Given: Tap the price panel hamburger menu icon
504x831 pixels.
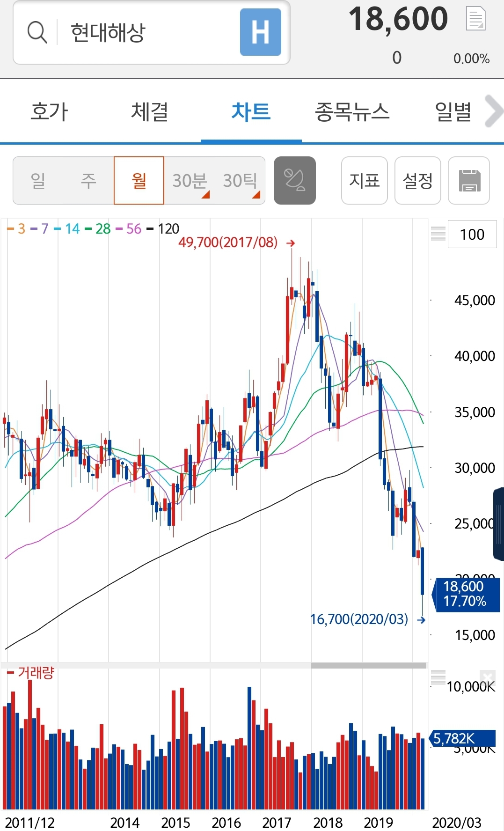Looking at the screenshot, I should click(438, 233).
